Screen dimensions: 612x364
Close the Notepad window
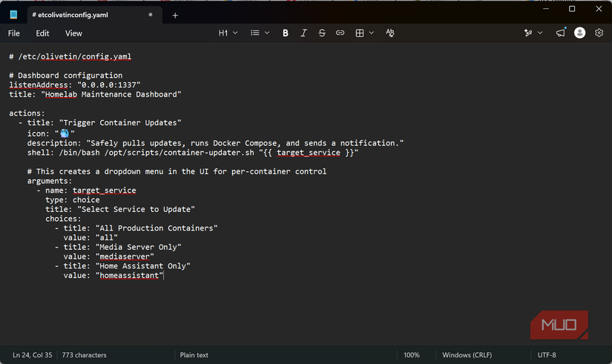click(x=599, y=9)
